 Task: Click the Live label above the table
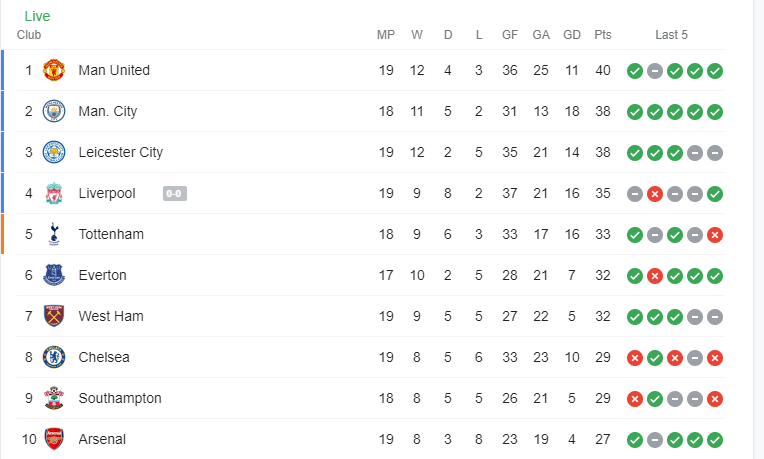tap(38, 16)
